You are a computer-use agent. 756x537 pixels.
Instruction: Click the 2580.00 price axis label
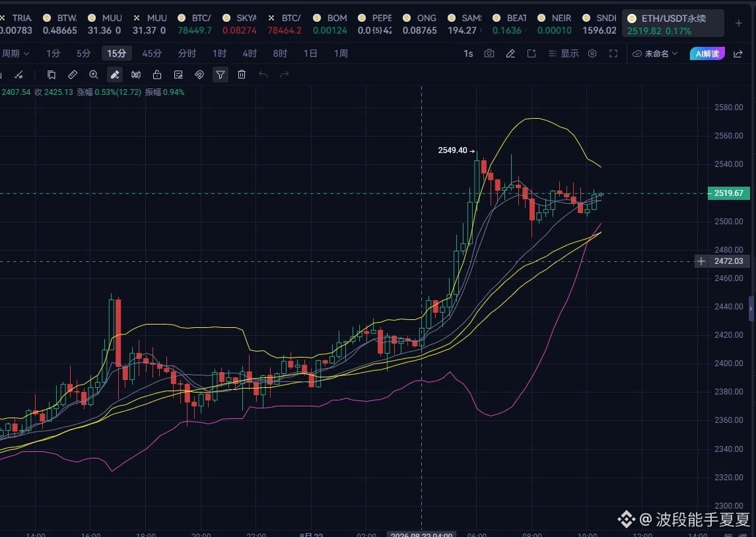tap(728, 108)
